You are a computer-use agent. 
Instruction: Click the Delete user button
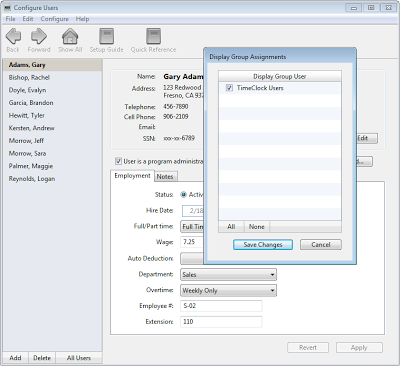(42, 358)
